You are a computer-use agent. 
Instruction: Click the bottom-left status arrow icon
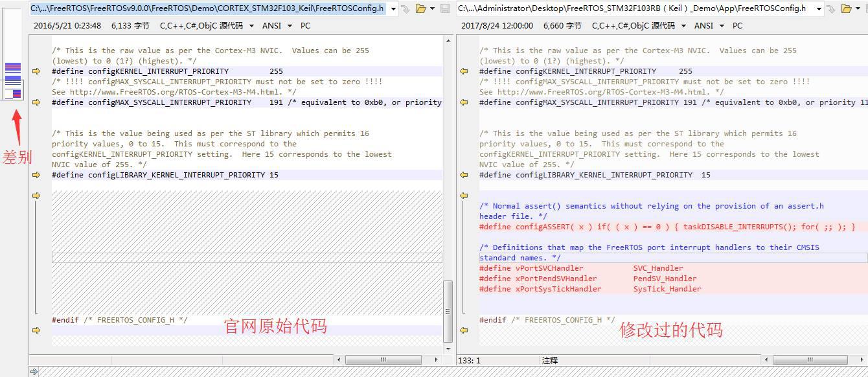34,372
